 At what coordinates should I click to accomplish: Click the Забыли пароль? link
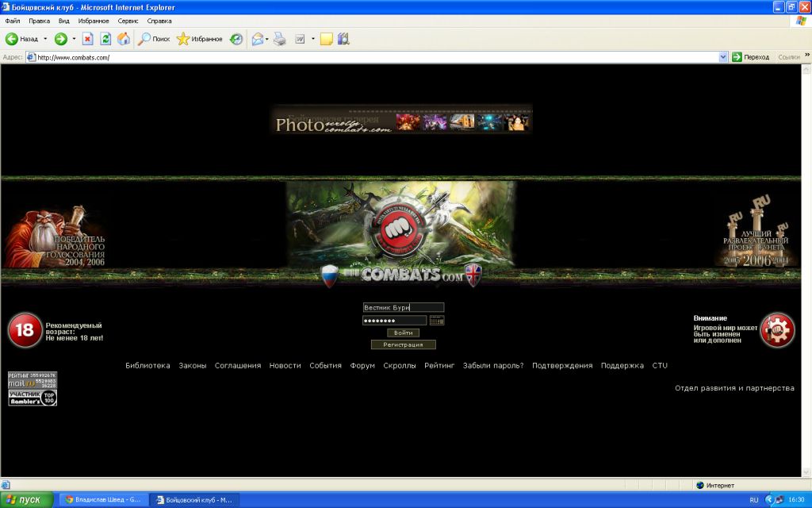[493, 365]
